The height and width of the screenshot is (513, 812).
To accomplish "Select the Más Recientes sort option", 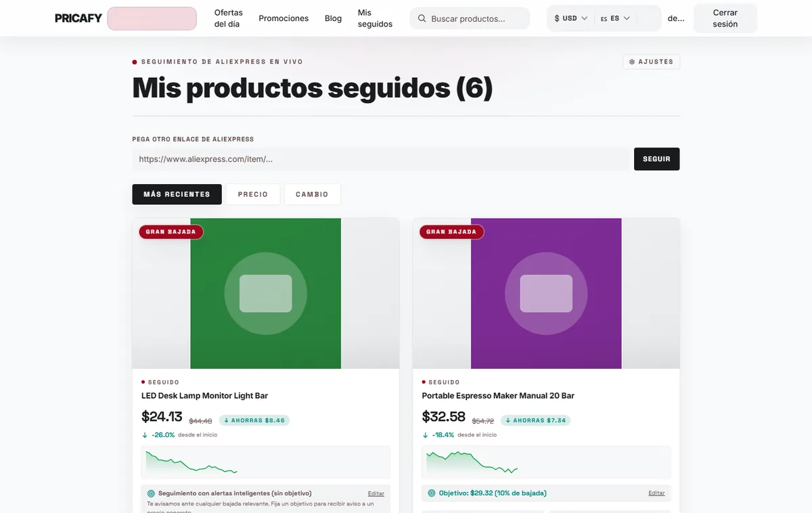I will (177, 194).
